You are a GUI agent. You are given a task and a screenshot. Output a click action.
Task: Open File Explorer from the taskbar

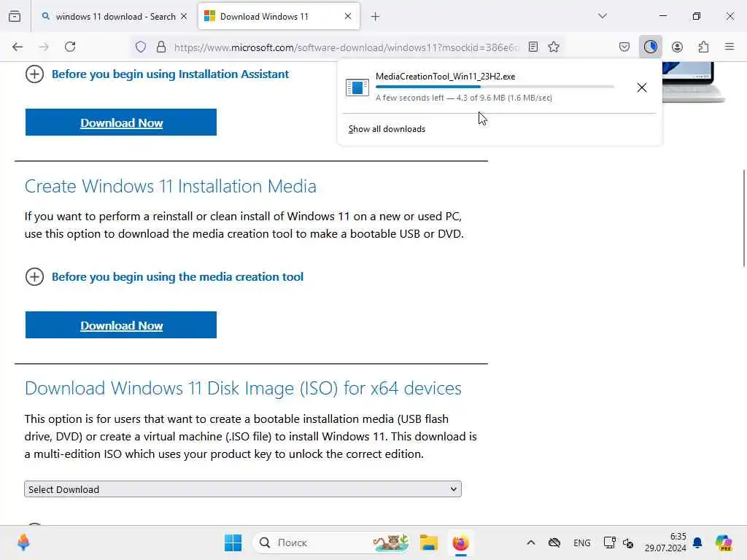point(429,542)
